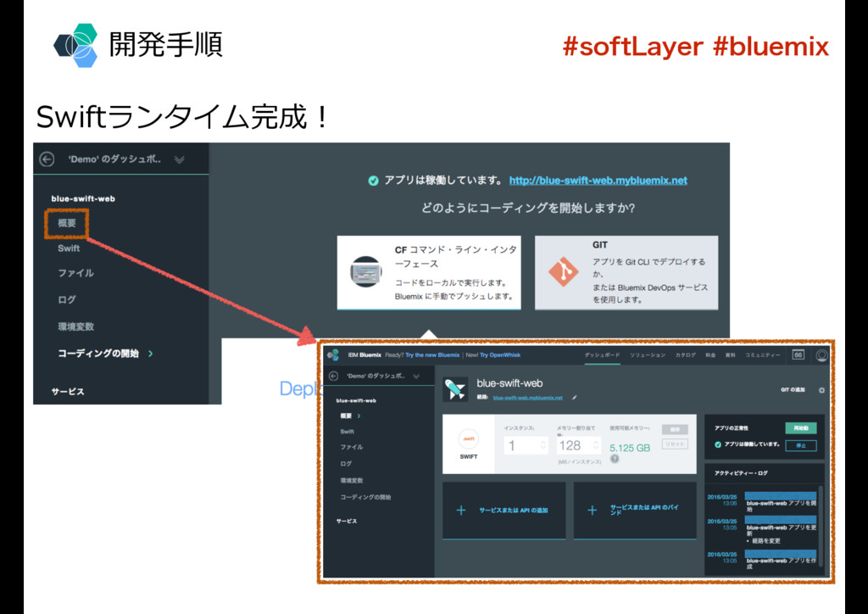
Task: Click the リセット button
Action: pos(675,444)
